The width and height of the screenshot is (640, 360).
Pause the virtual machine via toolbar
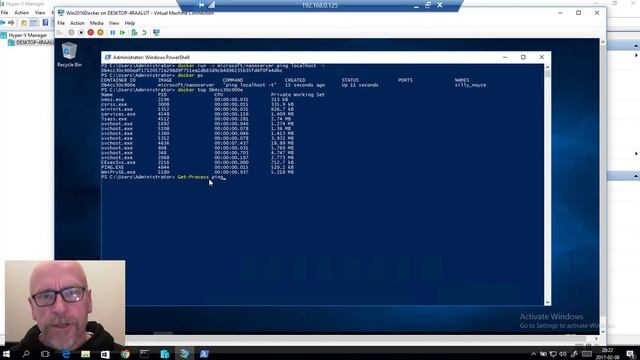(113, 33)
